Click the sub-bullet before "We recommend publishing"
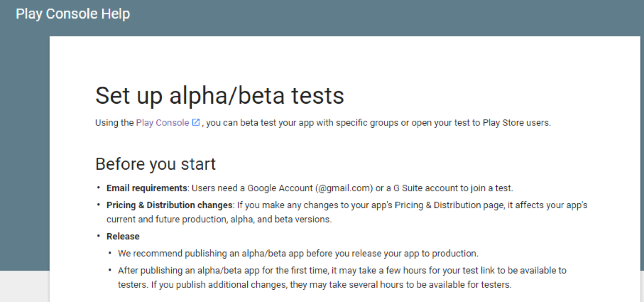This screenshot has width=644, height=302. (x=110, y=253)
